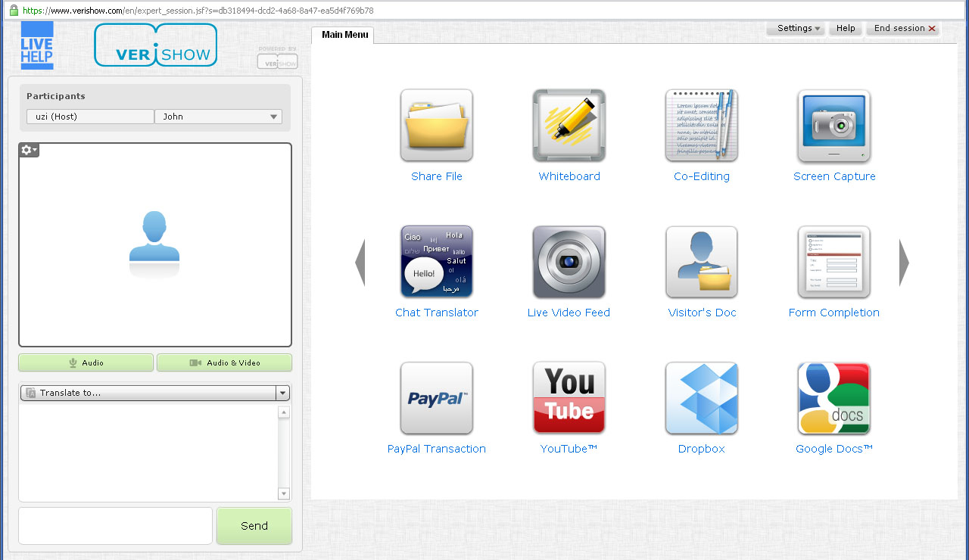Image resolution: width=969 pixels, height=560 pixels.
Task: Click the Dropbox link text
Action: point(702,449)
